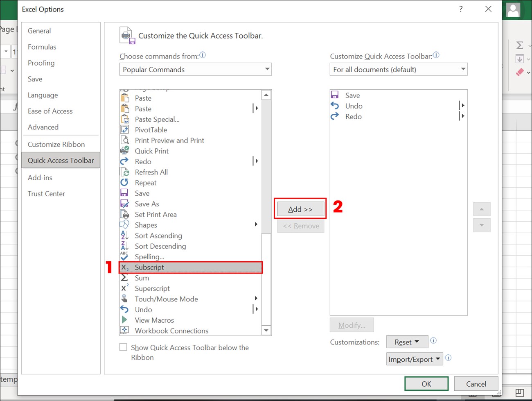Click the Redo icon in the commands list
The height and width of the screenshot is (401, 532).
coord(124,161)
